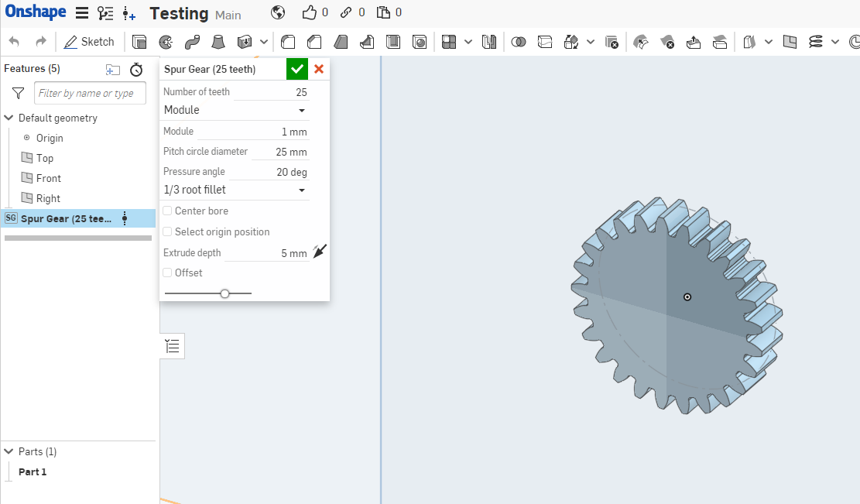Click the thumbs-up like icon
The height and width of the screenshot is (504, 860).
click(310, 12)
